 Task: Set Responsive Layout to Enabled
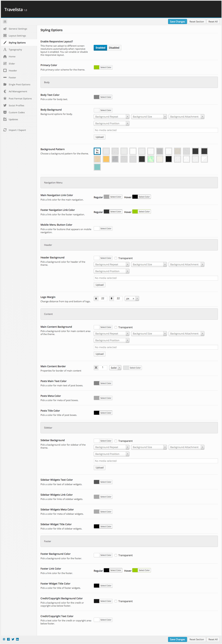pos(100,48)
